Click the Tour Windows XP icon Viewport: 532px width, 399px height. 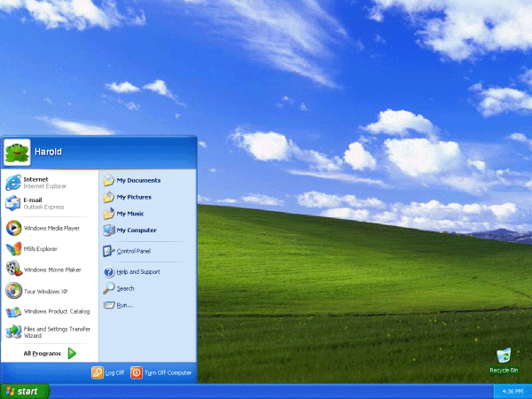click(x=13, y=291)
